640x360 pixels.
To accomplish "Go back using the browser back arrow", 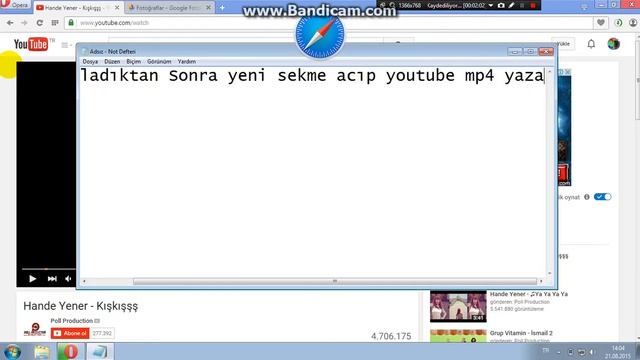I will click(10, 23).
